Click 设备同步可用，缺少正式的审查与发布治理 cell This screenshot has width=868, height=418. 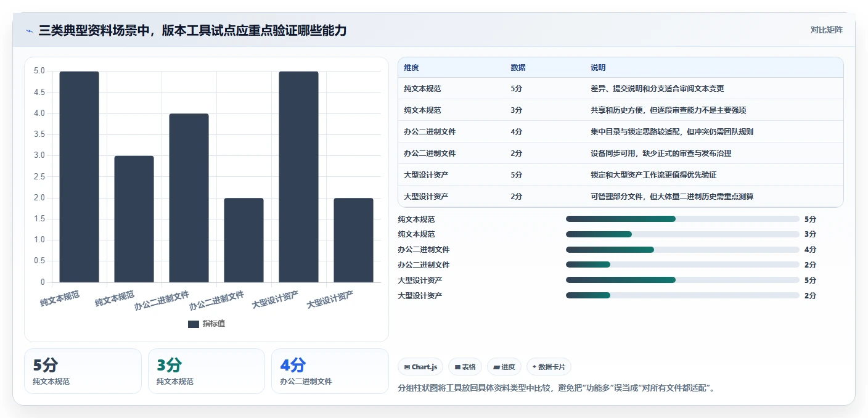pos(661,154)
